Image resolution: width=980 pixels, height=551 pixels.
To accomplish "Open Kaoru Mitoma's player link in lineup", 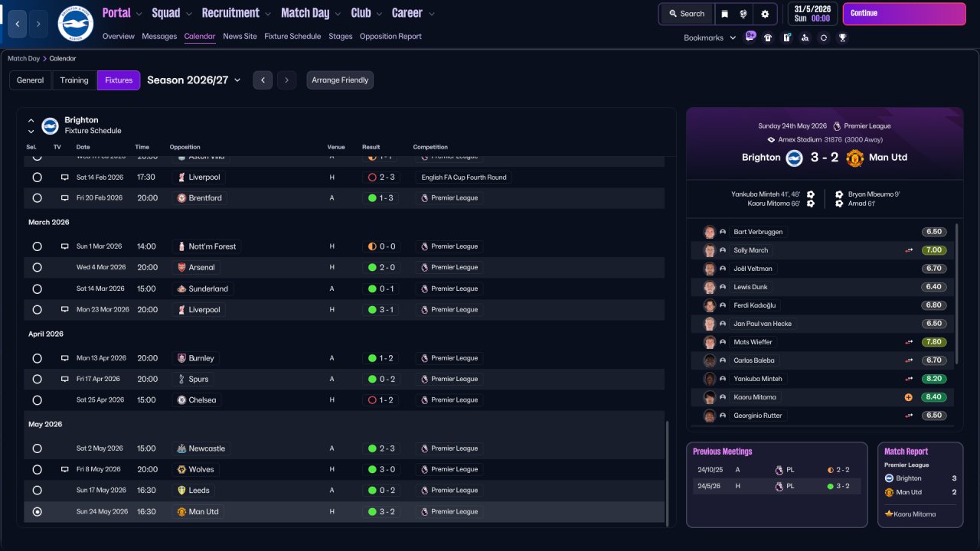I will click(755, 397).
